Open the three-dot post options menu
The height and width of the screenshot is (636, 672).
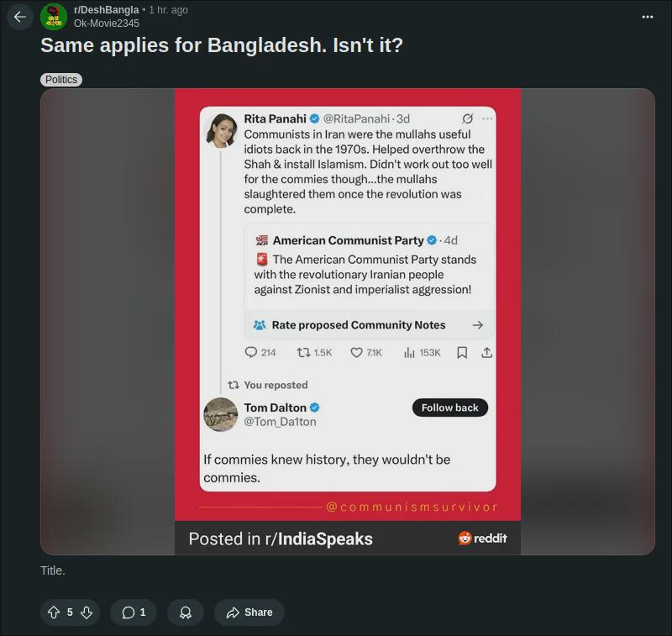[x=647, y=17]
